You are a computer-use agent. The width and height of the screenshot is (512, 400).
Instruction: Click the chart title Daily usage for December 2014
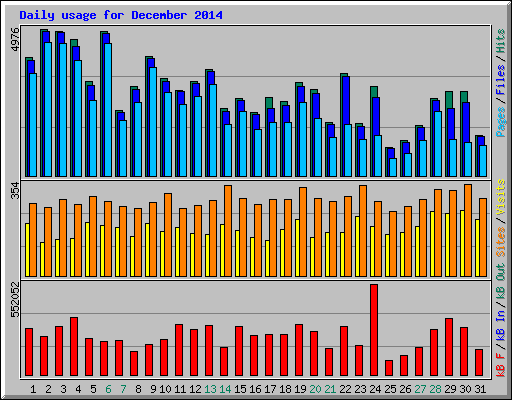pos(121,15)
